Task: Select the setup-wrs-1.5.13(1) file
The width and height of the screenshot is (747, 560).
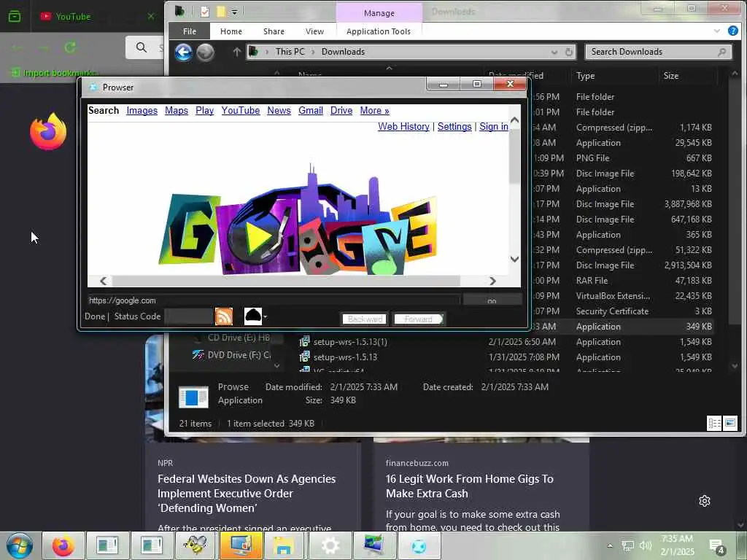Action: click(350, 342)
